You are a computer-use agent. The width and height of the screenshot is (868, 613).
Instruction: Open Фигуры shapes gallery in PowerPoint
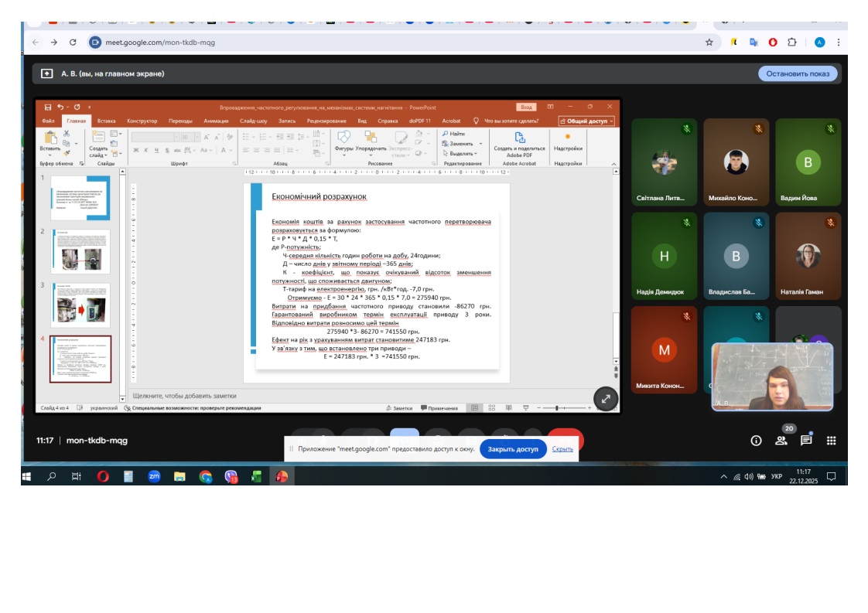(343, 142)
